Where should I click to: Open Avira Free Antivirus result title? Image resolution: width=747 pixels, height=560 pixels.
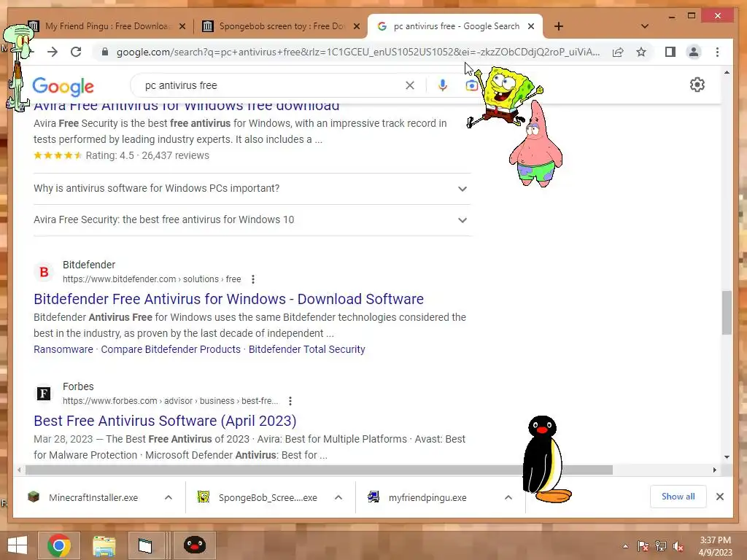186,106
